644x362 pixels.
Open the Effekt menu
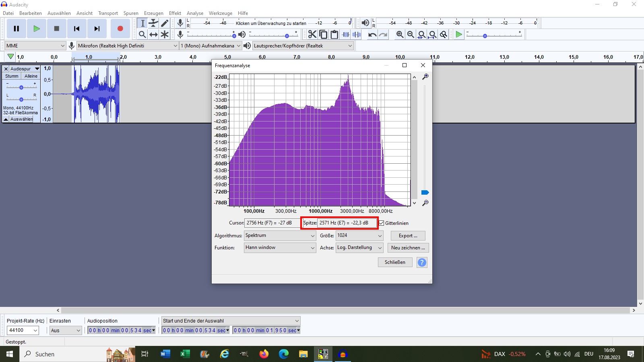pos(175,13)
